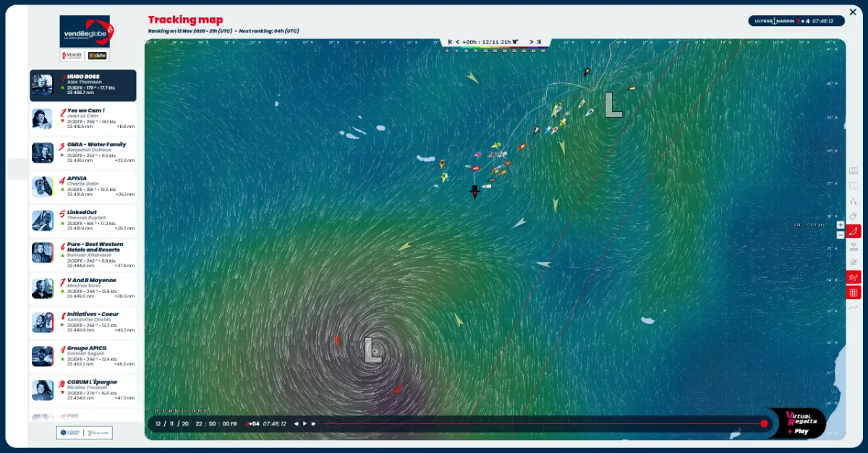
Task: Open the keyboard/dashboard icon in right toolbar
Action: point(854,171)
